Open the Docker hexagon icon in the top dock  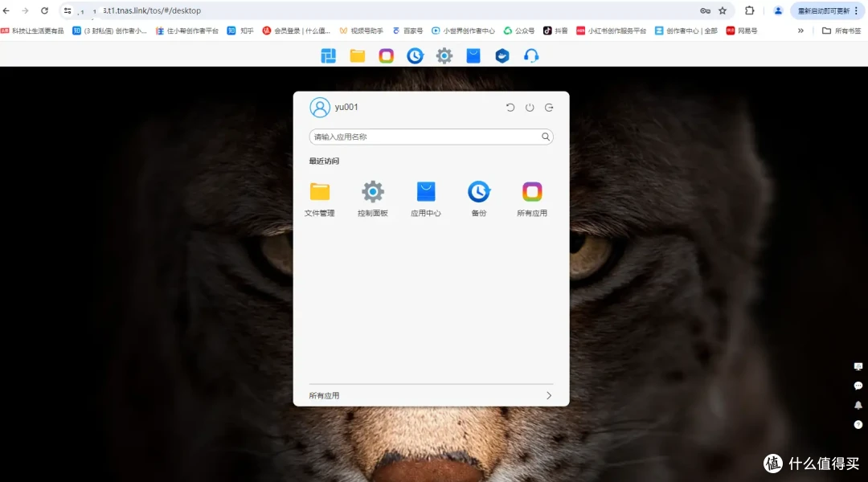click(502, 55)
